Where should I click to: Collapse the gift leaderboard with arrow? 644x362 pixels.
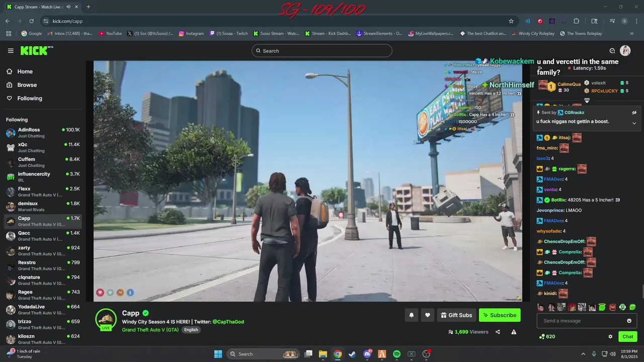pos(587,101)
